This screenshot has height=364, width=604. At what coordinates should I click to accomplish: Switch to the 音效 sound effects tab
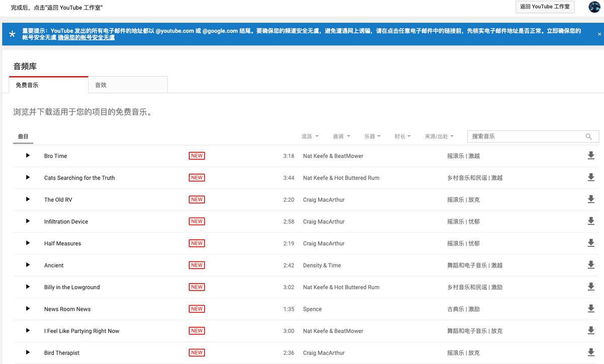(x=128, y=85)
